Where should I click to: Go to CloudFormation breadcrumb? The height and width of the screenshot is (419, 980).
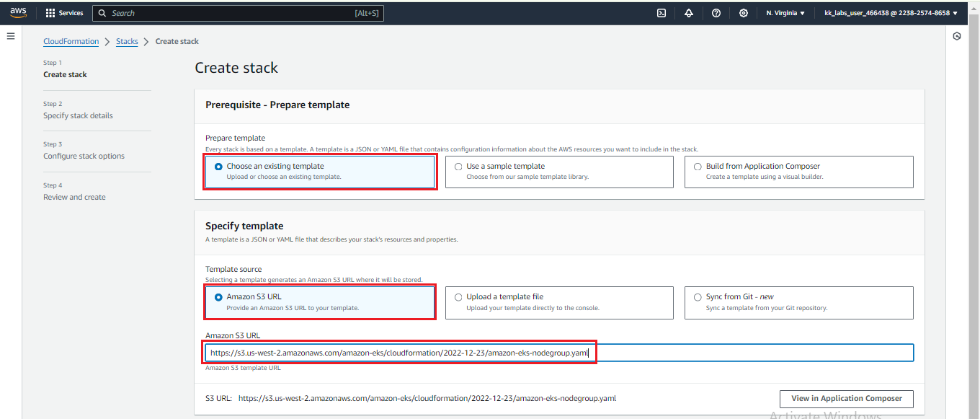pos(71,42)
